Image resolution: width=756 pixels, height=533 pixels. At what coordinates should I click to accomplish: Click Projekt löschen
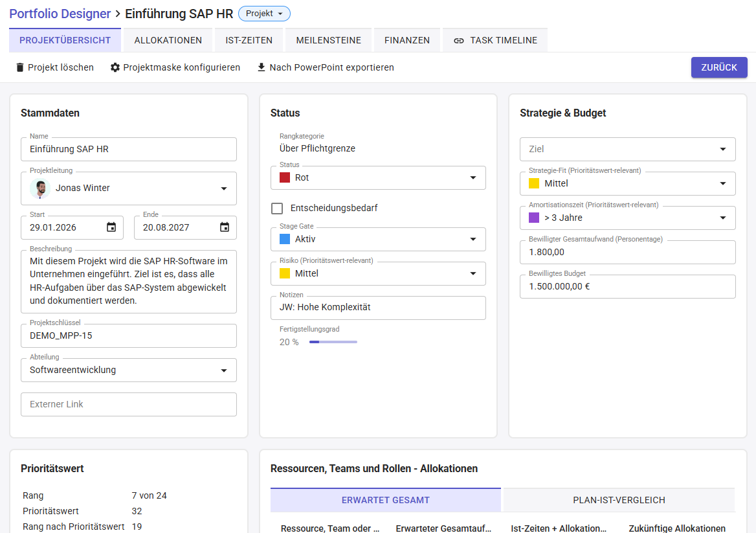(x=54, y=67)
